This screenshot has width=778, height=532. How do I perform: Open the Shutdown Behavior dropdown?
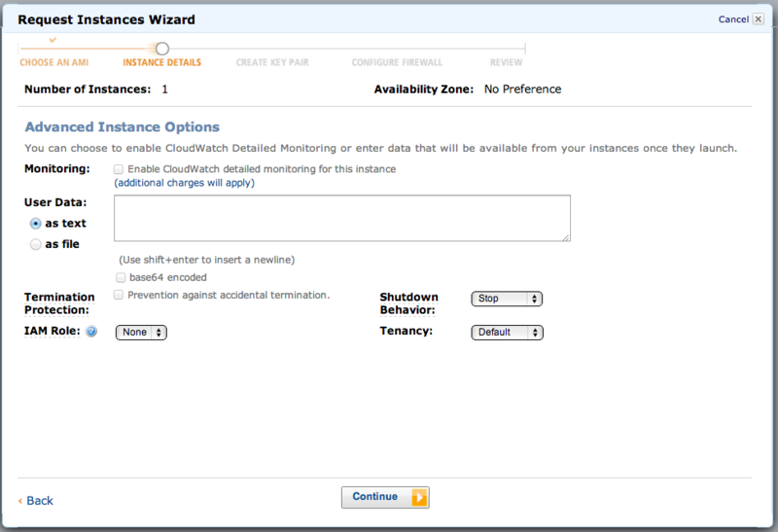[507, 299]
